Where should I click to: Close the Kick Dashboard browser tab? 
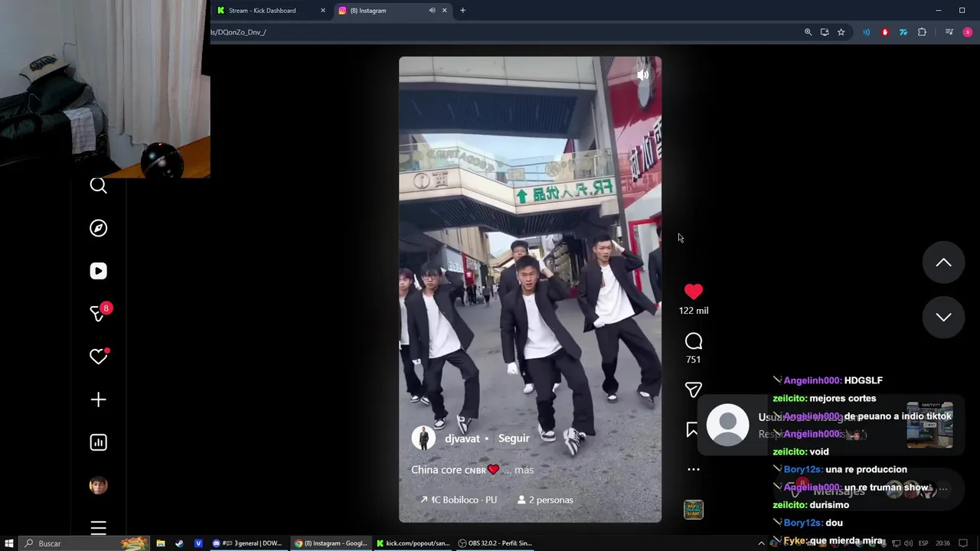coord(323,11)
